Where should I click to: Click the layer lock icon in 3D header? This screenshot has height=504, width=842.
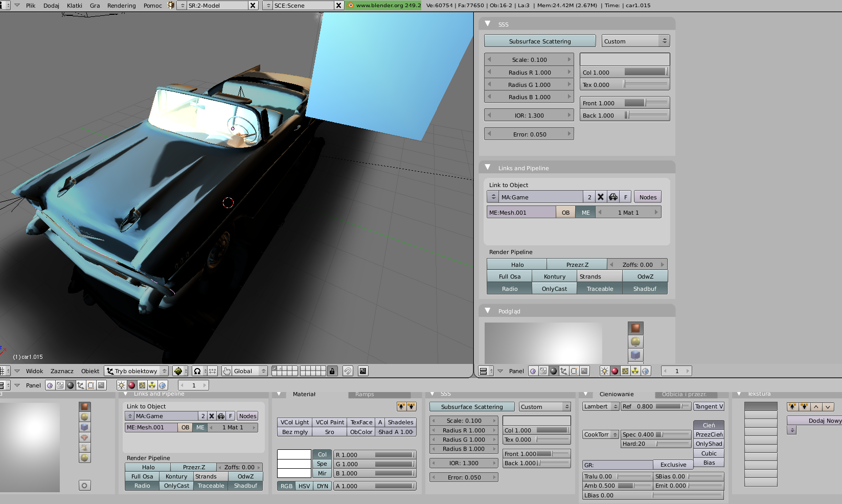click(x=332, y=371)
